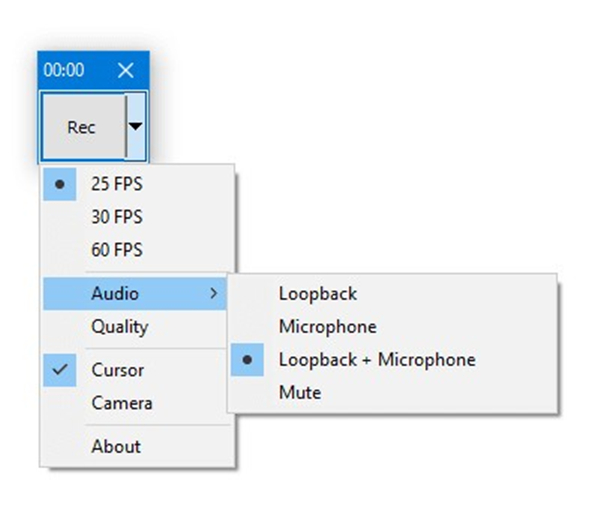This screenshot has height=525, width=600.
Task: Click the 00:00 timer in title bar
Action: (x=64, y=70)
